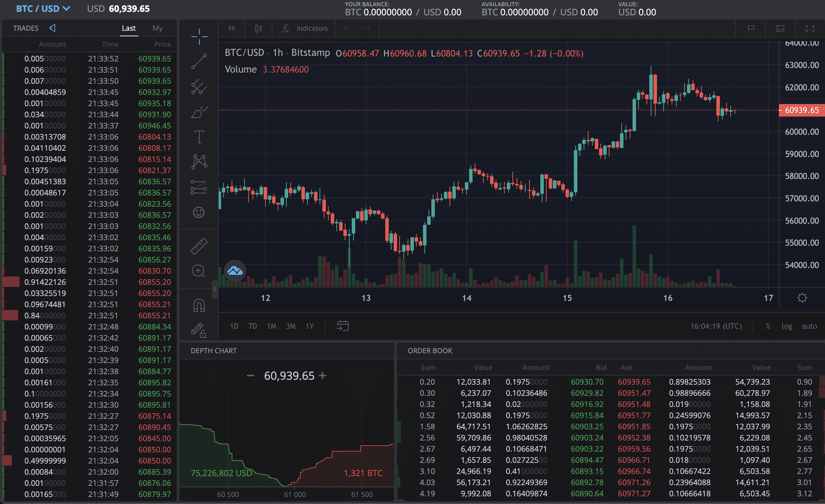The width and height of the screenshot is (825, 504).
Task: Switch to the Last trades tab
Action: click(129, 28)
